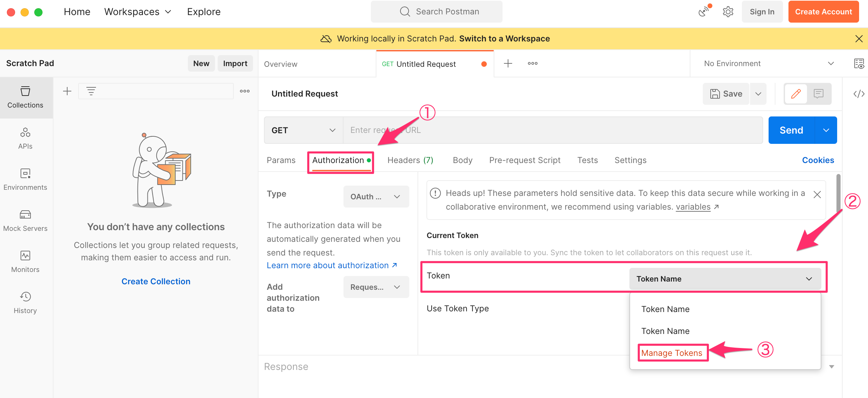
Task: Dismiss the Scratch Pad banner
Action: [859, 39]
